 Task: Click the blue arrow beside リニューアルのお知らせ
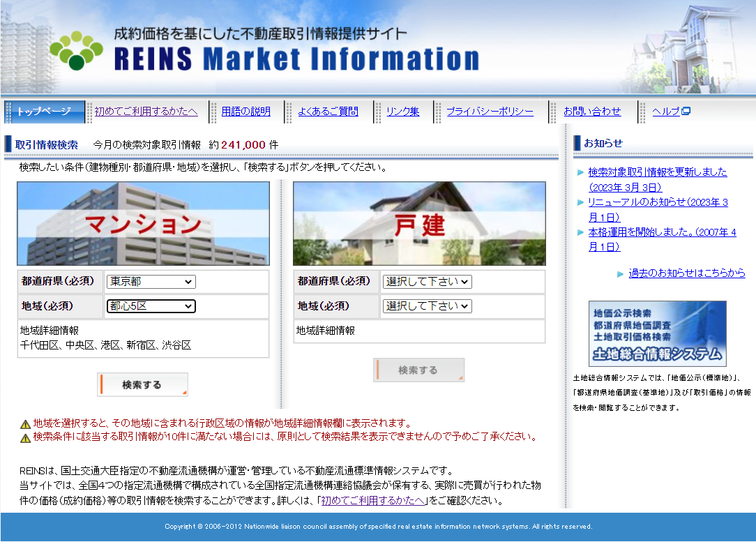[x=580, y=202]
